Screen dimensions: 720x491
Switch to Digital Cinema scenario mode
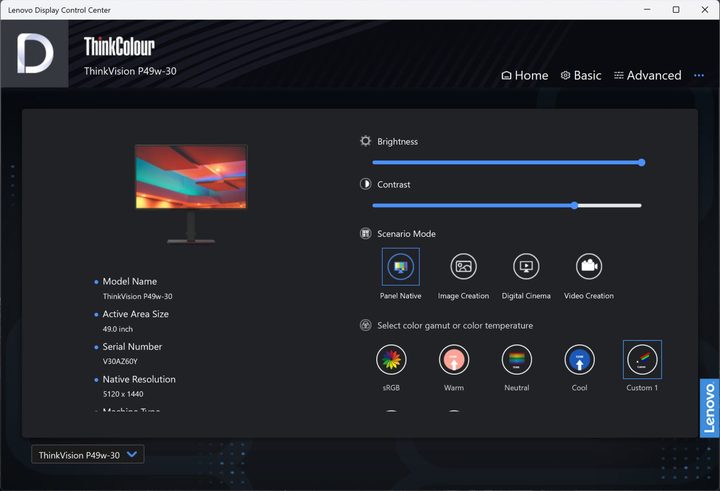[x=526, y=266]
